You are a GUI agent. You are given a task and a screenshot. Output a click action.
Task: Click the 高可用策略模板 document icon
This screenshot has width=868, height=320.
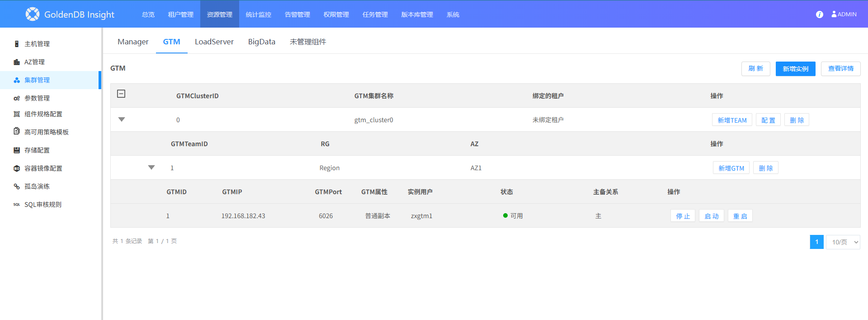pyautogui.click(x=17, y=131)
